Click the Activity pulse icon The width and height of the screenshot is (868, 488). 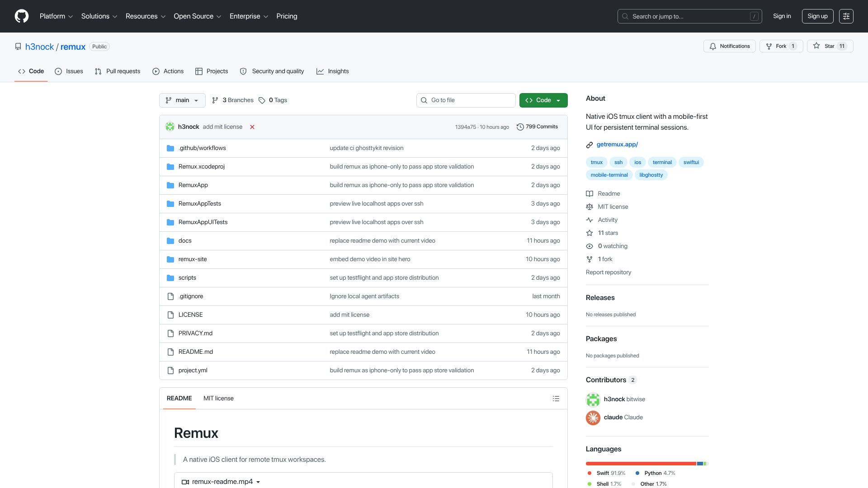tap(590, 220)
